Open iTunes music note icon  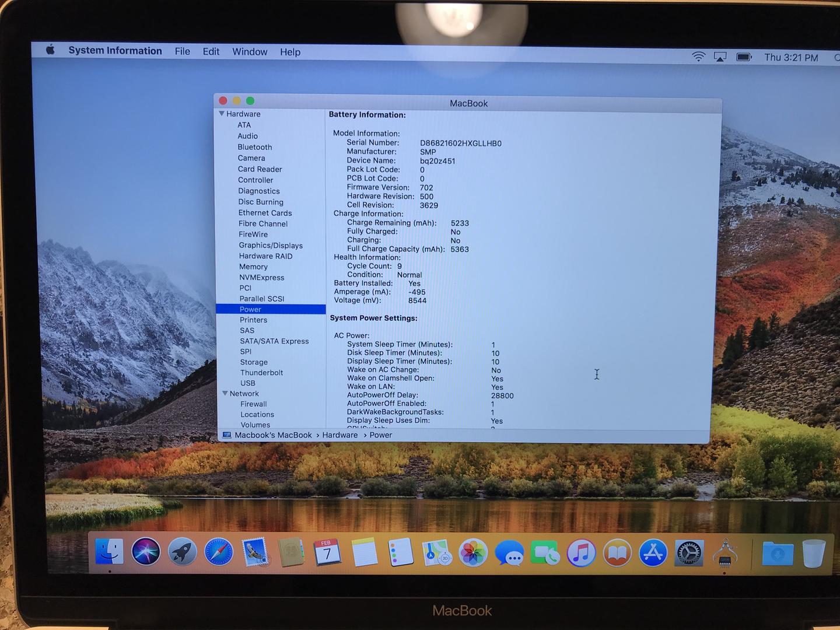tap(581, 552)
